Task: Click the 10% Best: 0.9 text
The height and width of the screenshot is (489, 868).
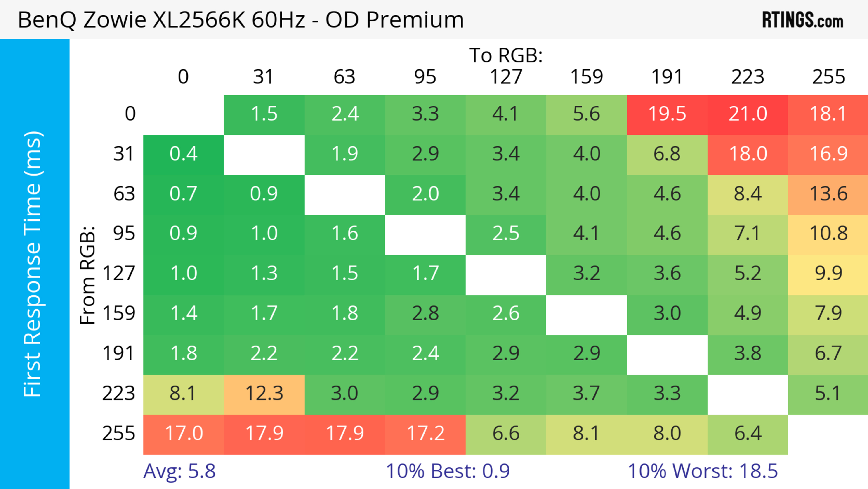Action: (x=448, y=471)
